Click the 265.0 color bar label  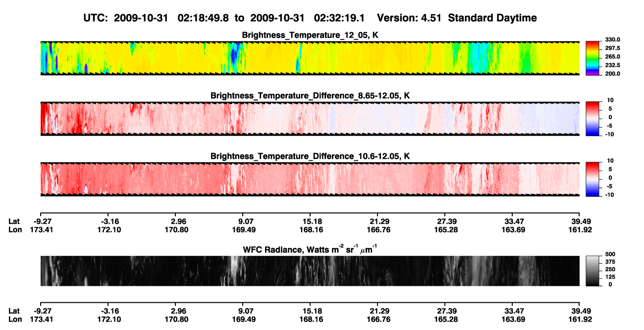[612, 56]
